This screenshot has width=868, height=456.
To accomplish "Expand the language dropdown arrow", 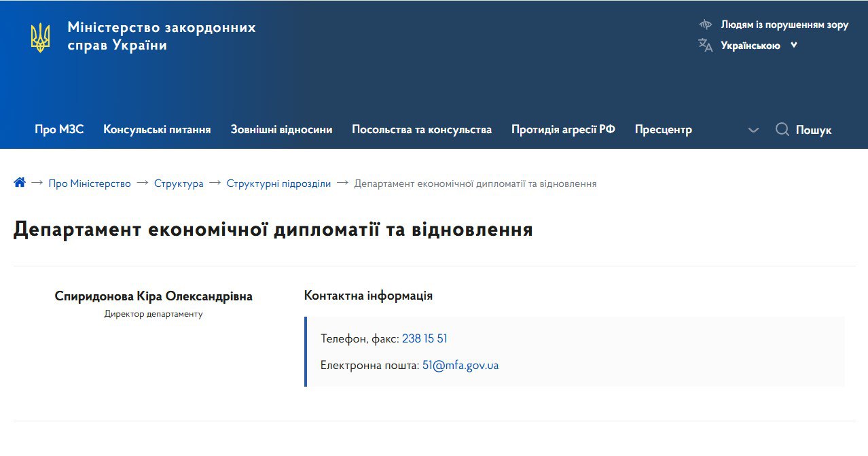I will (793, 45).
